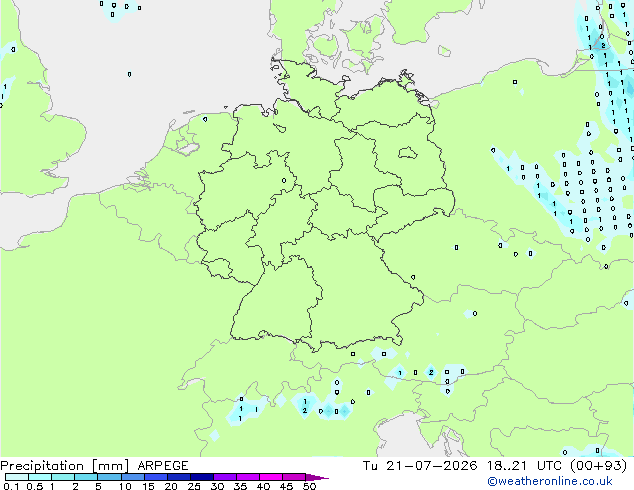Screen dimensions: 634x490
Task: Click the above-50 arrow tip of the legend
Action: point(317,477)
